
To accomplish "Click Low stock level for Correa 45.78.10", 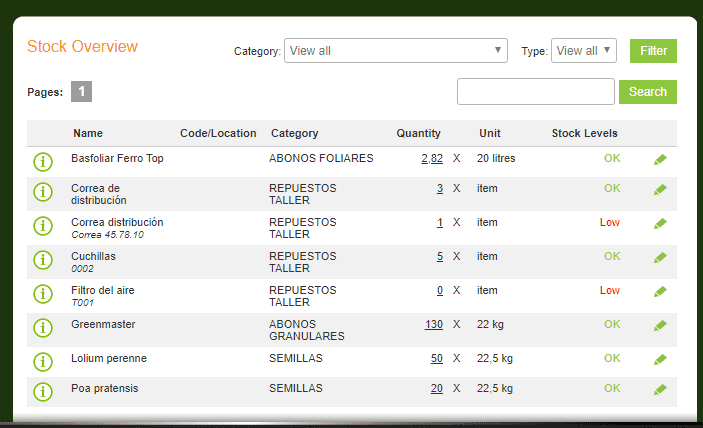I will [610, 222].
